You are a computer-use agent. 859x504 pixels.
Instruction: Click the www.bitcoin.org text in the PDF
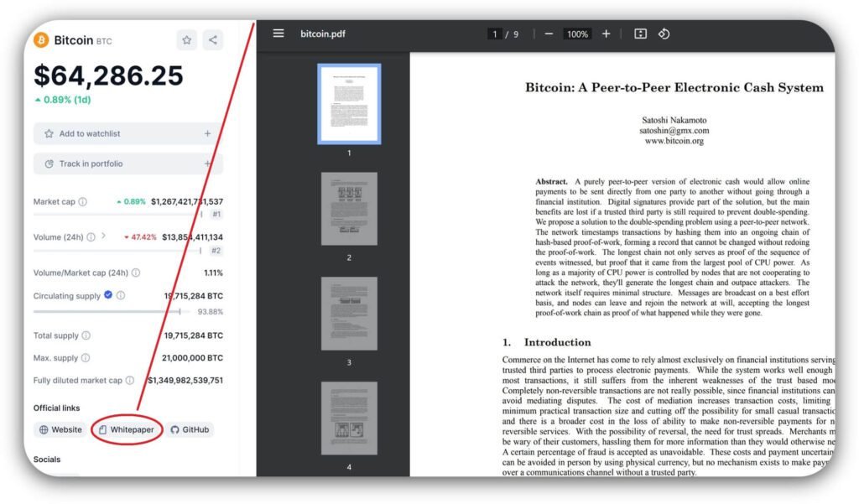(674, 141)
